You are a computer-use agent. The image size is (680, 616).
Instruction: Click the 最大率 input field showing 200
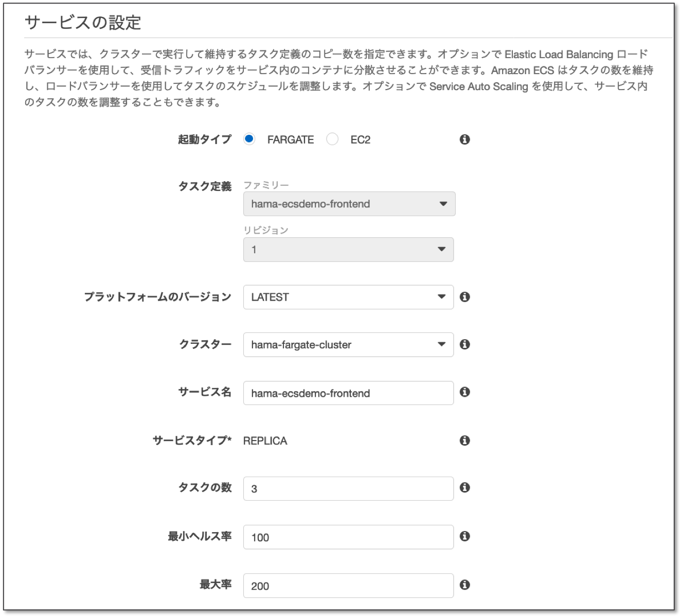[x=348, y=585]
